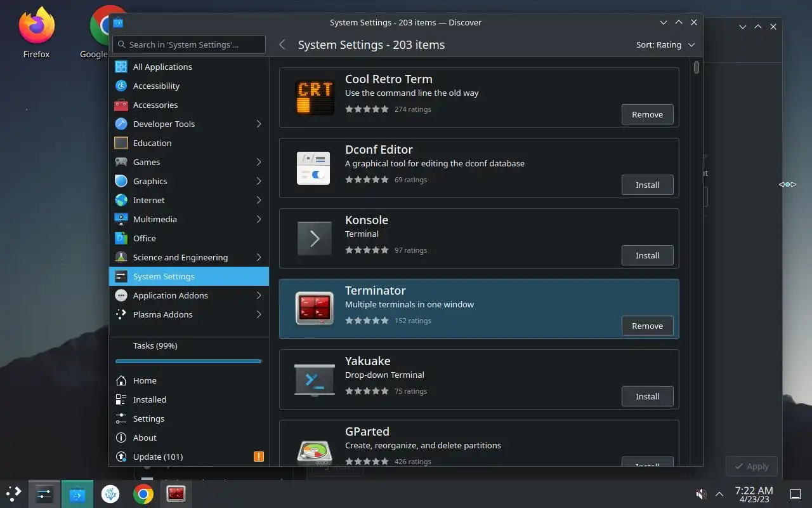This screenshot has height=508, width=812.
Task: Open Terminator from the taskbar
Action: [176, 494]
